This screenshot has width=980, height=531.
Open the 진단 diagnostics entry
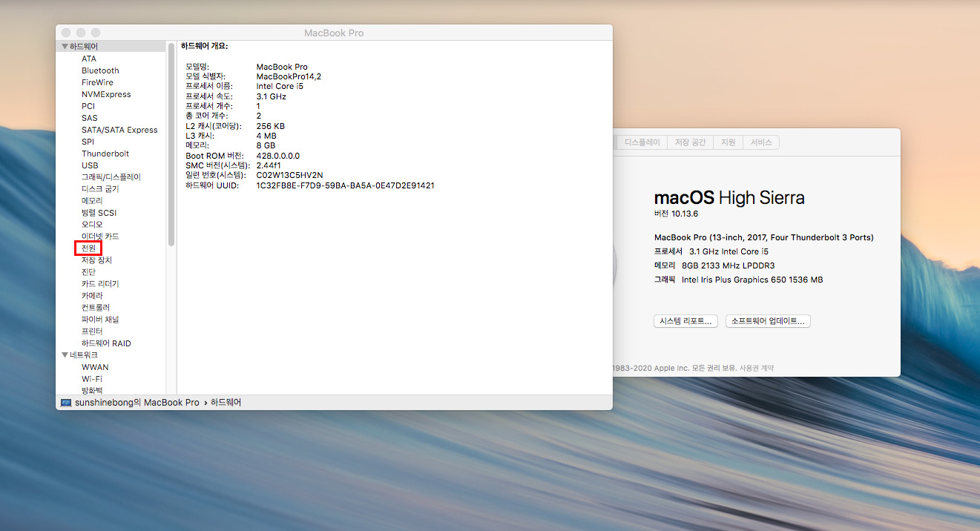pos(88,272)
